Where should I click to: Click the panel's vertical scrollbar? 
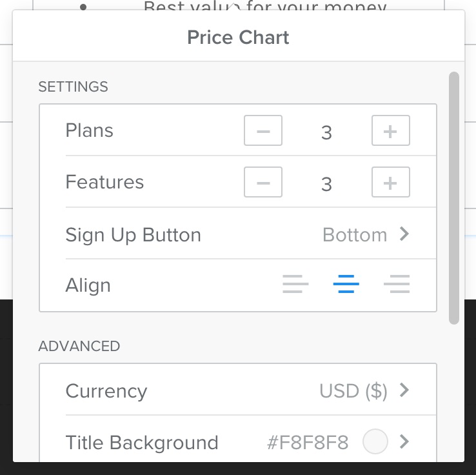pos(454,198)
